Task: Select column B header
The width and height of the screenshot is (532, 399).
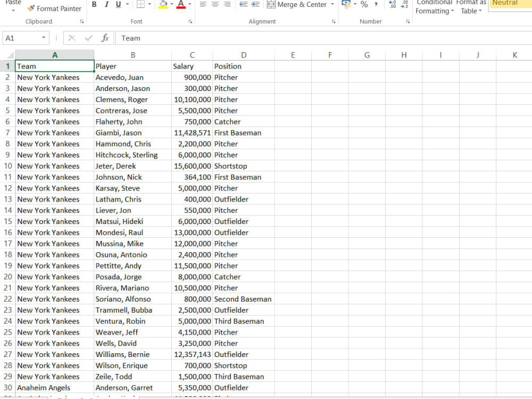Action: [x=132, y=55]
